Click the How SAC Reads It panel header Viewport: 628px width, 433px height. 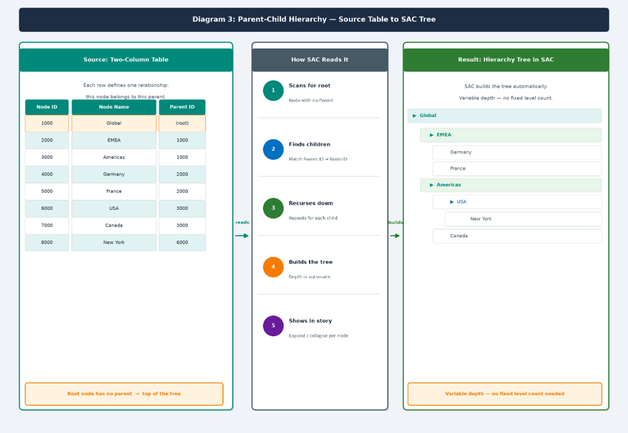(320, 60)
